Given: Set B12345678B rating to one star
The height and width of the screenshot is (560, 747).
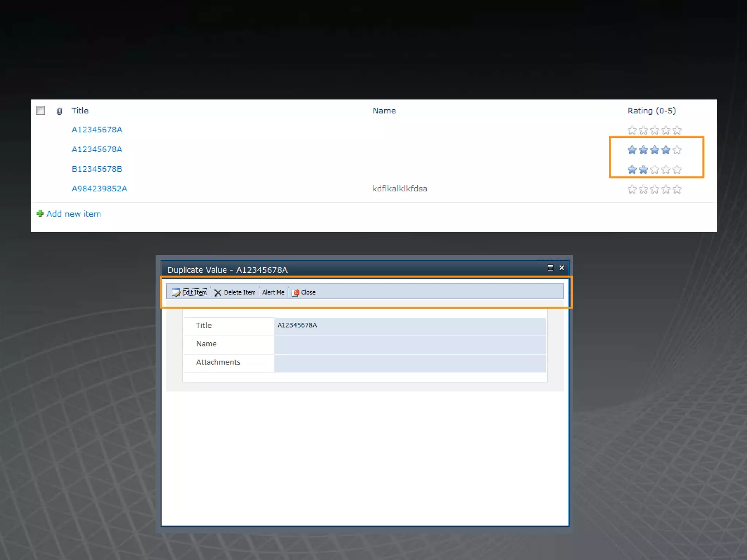Looking at the screenshot, I should point(632,170).
